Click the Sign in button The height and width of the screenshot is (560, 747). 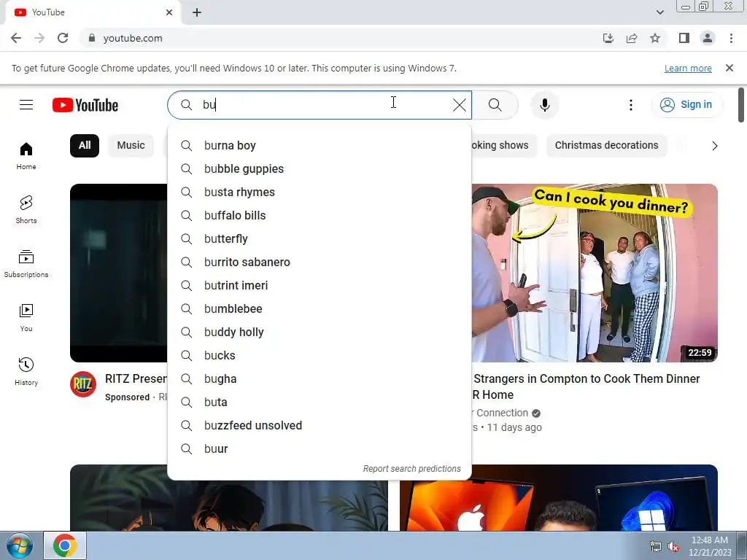click(x=686, y=105)
